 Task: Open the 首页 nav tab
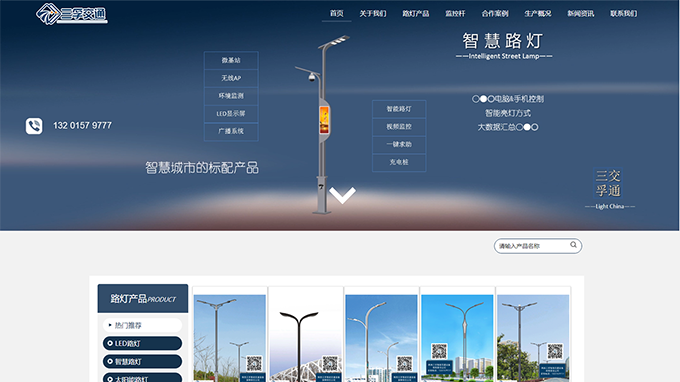tap(337, 13)
